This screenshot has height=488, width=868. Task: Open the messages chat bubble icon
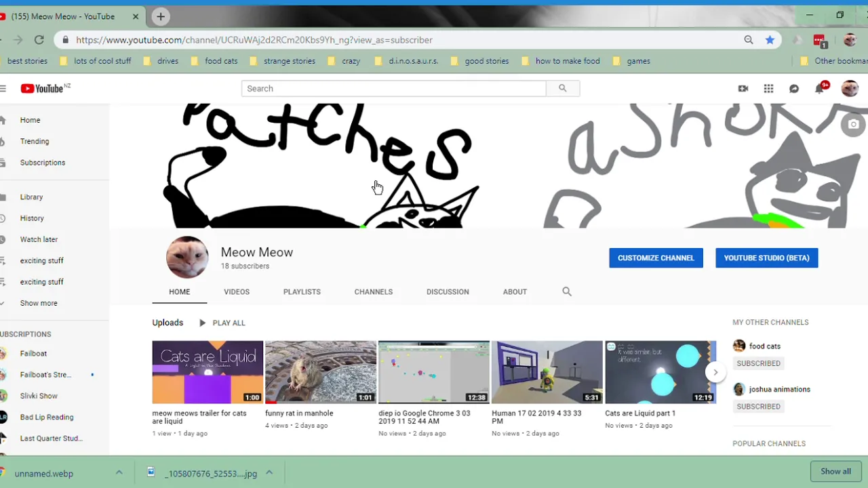tap(794, 88)
